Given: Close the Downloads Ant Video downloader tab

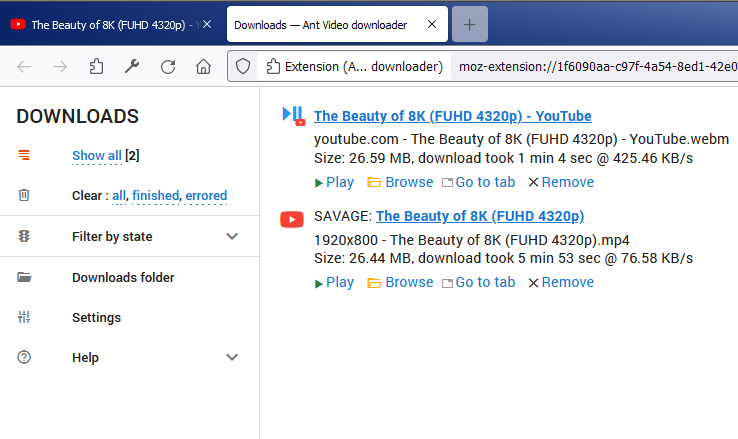Looking at the screenshot, I should click(432, 24).
